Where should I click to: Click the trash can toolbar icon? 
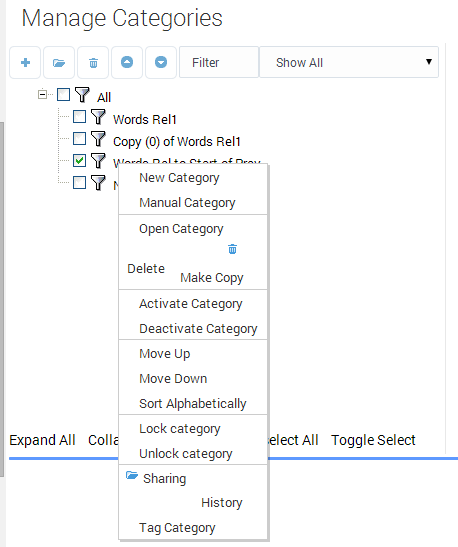coord(93,63)
